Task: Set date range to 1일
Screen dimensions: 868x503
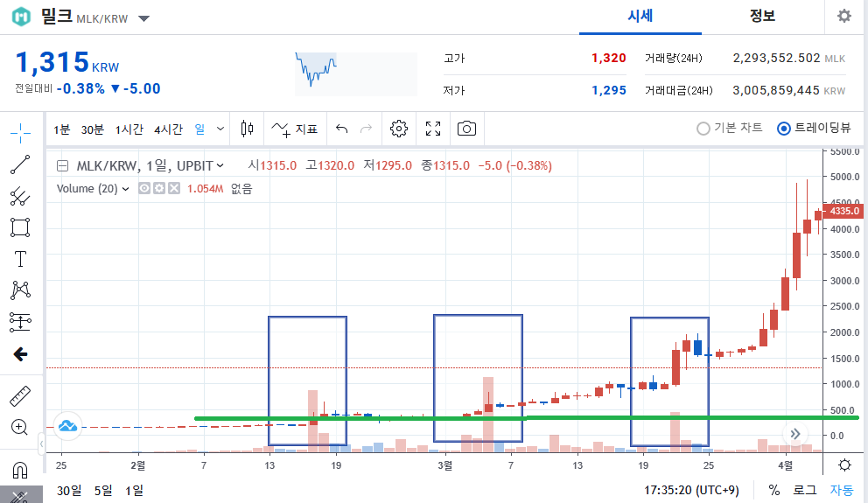Action: [134, 490]
